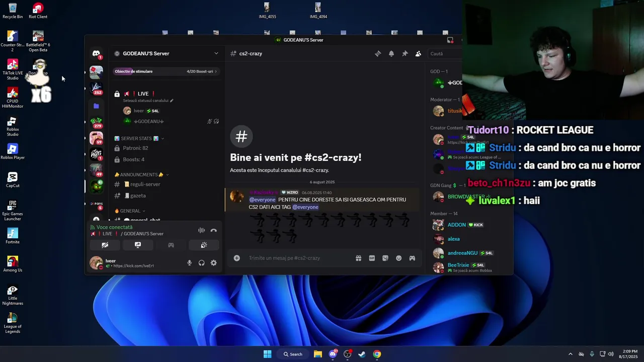
Task: Open Windows Start menu
Action: (267, 354)
